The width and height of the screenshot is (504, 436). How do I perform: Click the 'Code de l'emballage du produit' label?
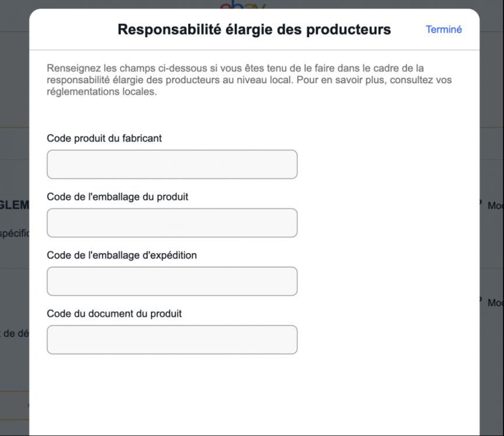[117, 197]
